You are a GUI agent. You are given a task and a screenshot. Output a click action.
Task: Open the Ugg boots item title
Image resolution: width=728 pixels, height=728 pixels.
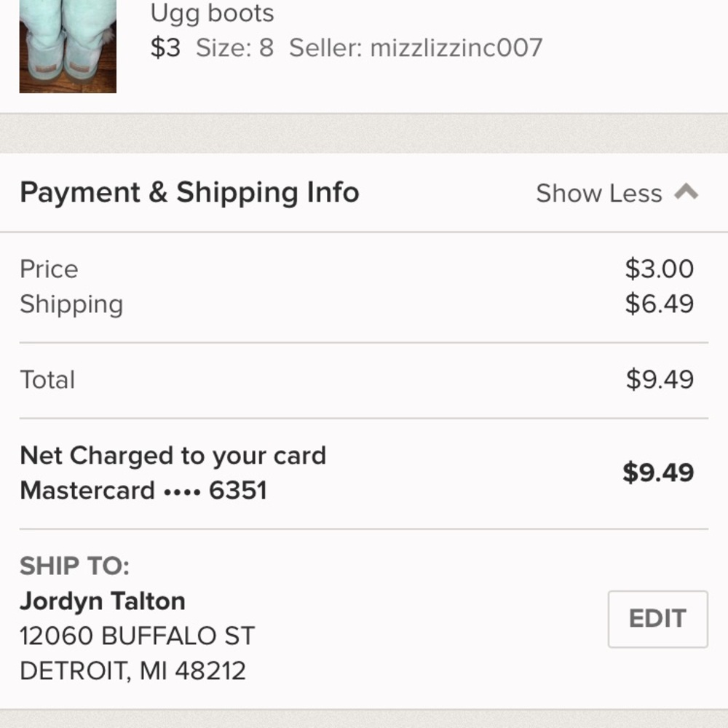pos(212,13)
